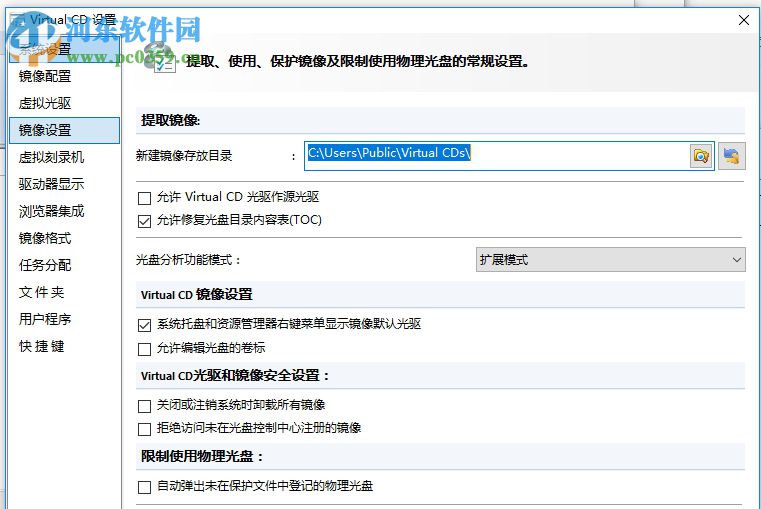This screenshot has height=509, width=761.
Task: Select 系统设置 in the sidebar
Action: pos(64,49)
